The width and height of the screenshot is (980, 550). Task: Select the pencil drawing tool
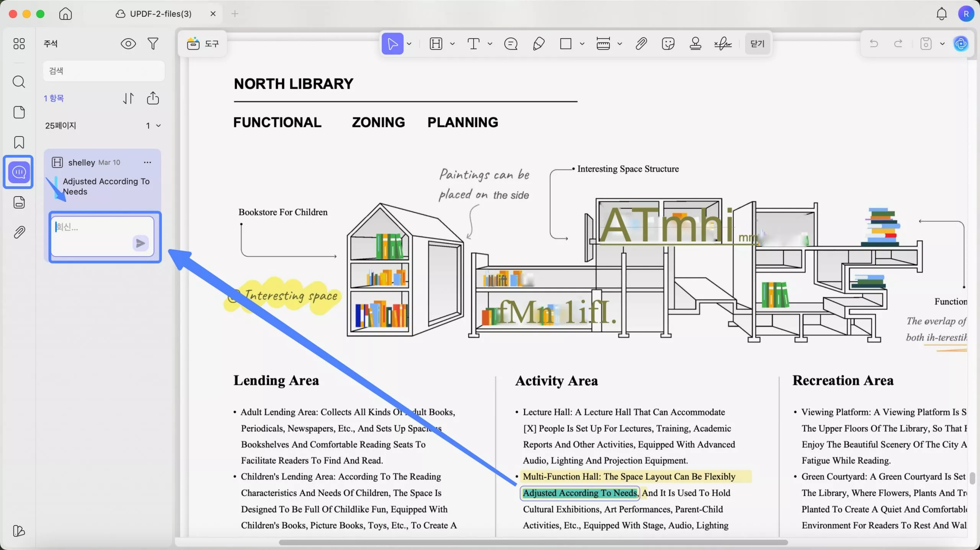click(539, 44)
